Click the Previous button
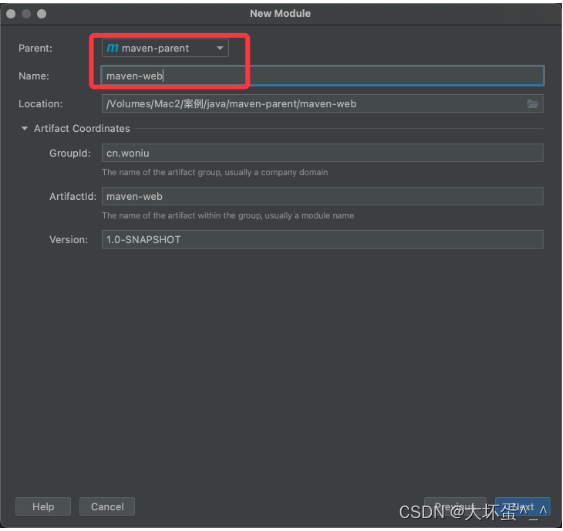Image resolution: width=563 pixels, height=531 pixels. click(x=455, y=507)
